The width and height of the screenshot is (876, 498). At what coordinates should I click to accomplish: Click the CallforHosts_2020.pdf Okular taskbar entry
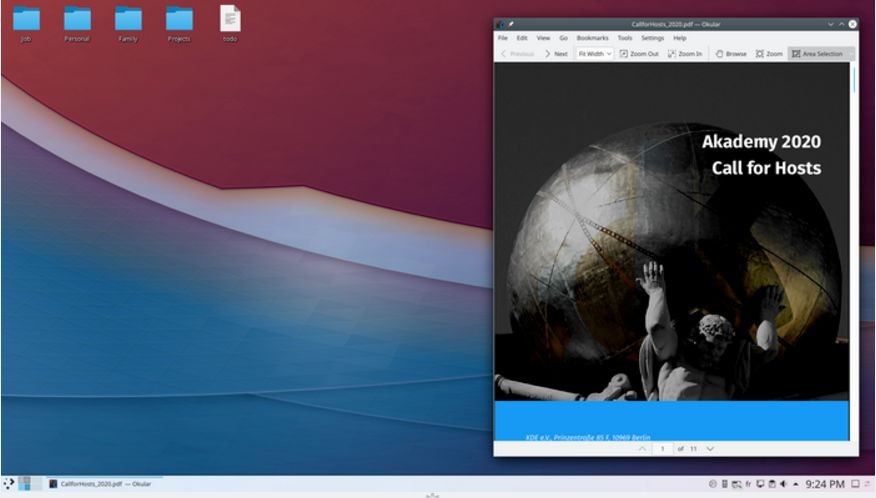103,484
